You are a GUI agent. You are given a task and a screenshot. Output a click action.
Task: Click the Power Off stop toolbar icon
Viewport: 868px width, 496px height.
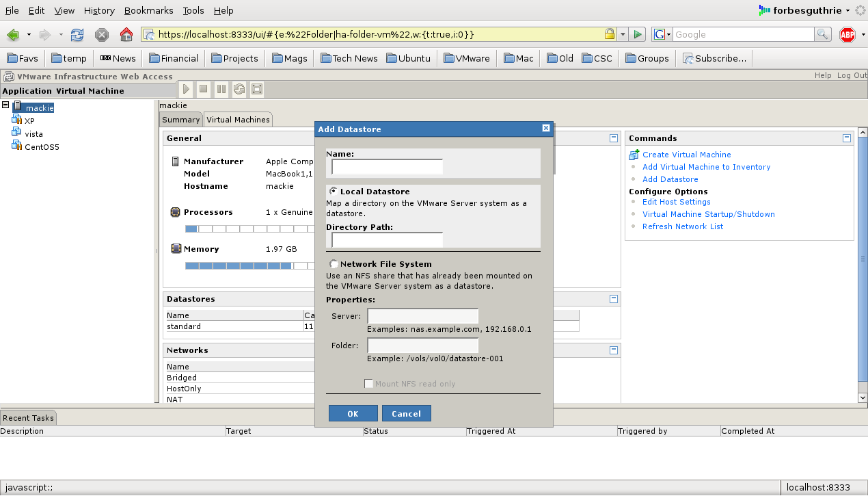click(204, 89)
